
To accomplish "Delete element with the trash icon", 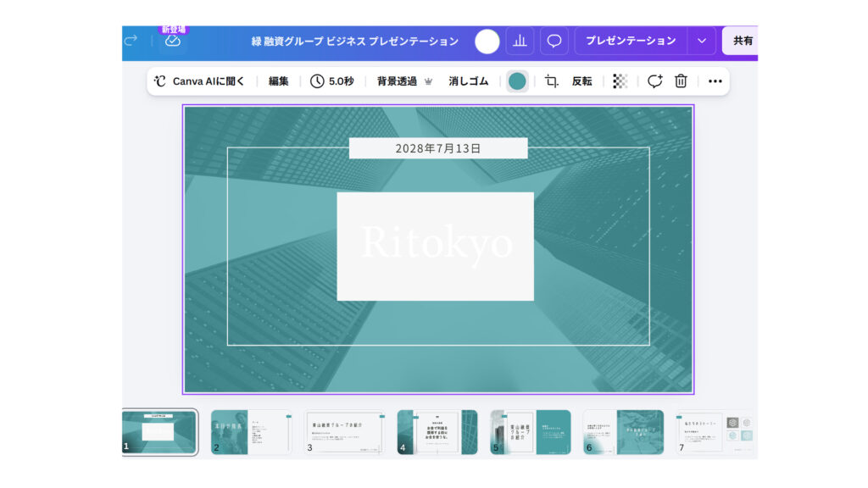I will (x=681, y=81).
